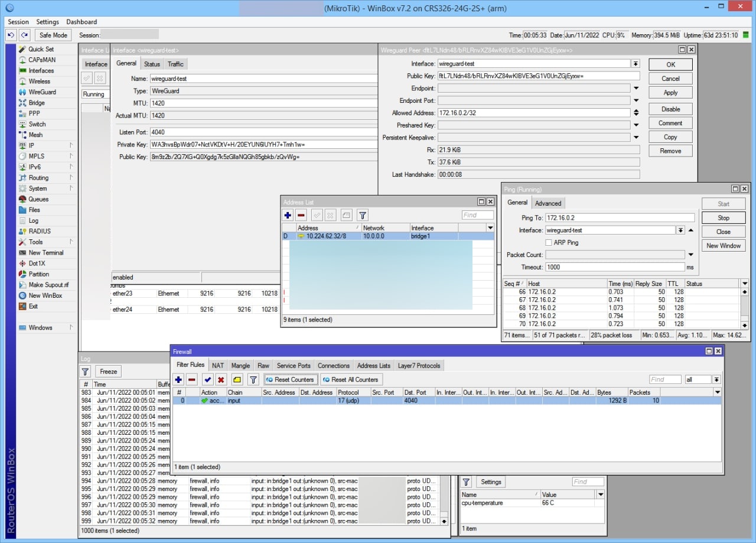Open Quick Set from the sidebar
756x543 pixels.
(x=41, y=49)
